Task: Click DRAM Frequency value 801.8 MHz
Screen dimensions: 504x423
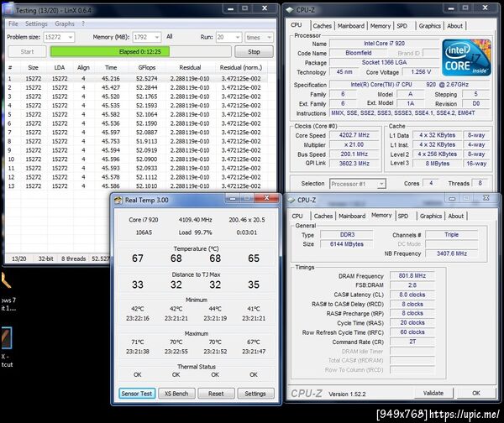Action: pyautogui.click(x=412, y=276)
